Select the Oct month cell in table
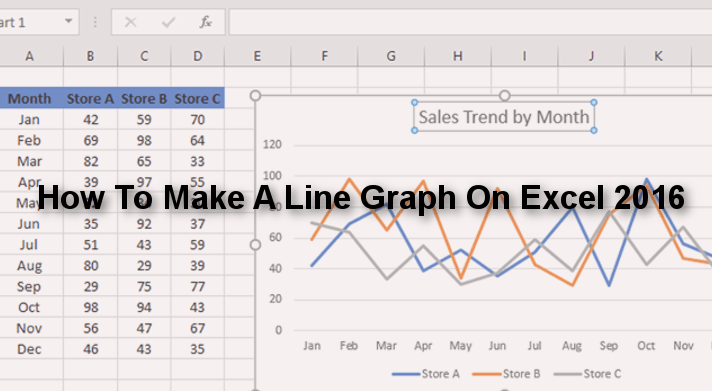This screenshot has height=391, width=712. click(30, 307)
